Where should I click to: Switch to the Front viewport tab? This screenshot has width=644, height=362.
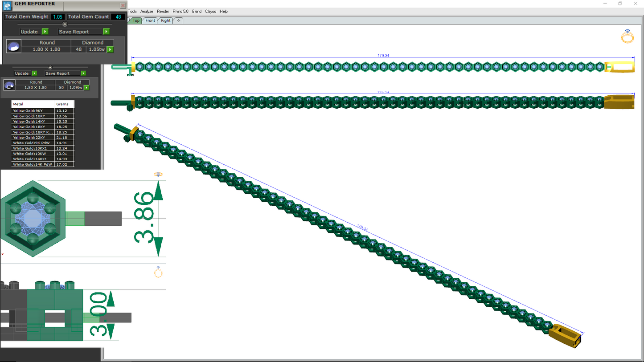[x=150, y=20]
